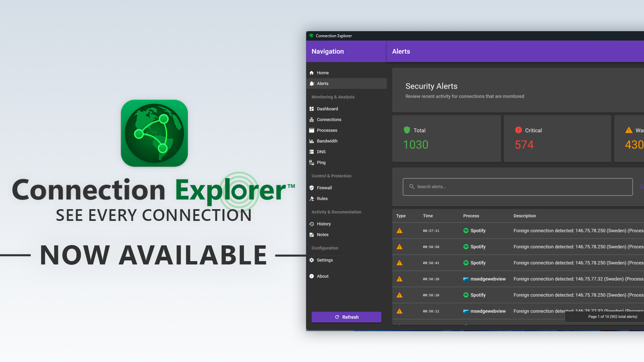Open the Rules page

click(x=346, y=199)
